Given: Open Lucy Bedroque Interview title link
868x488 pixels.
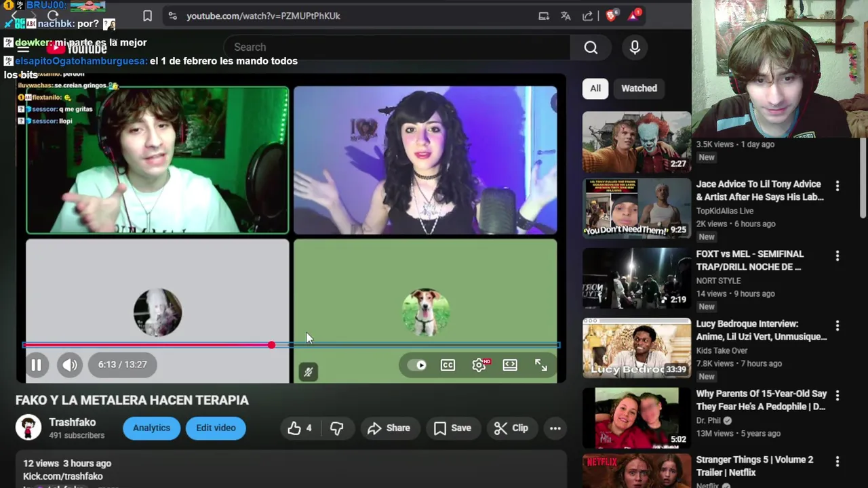Looking at the screenshot, I should tap(762, 330).
